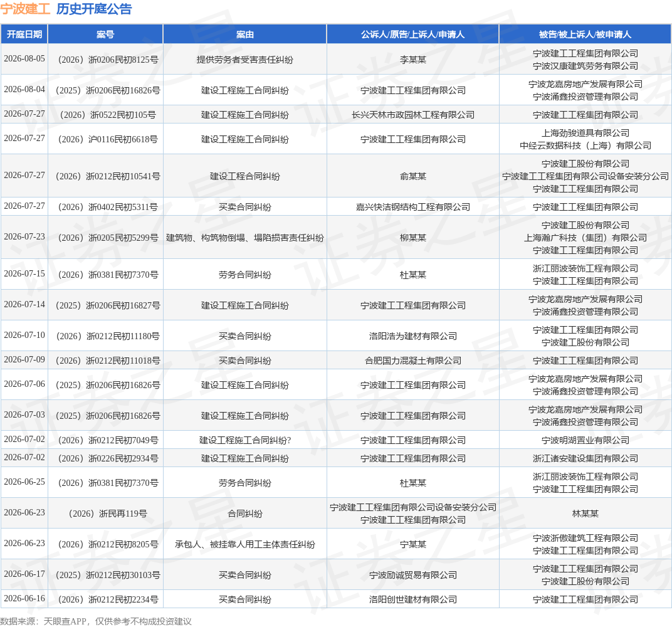This screenshot has height=627, width=672.
Task: Click plaintiff 洛阳浩为建材有限公司
Action: [x=413, y=336]
